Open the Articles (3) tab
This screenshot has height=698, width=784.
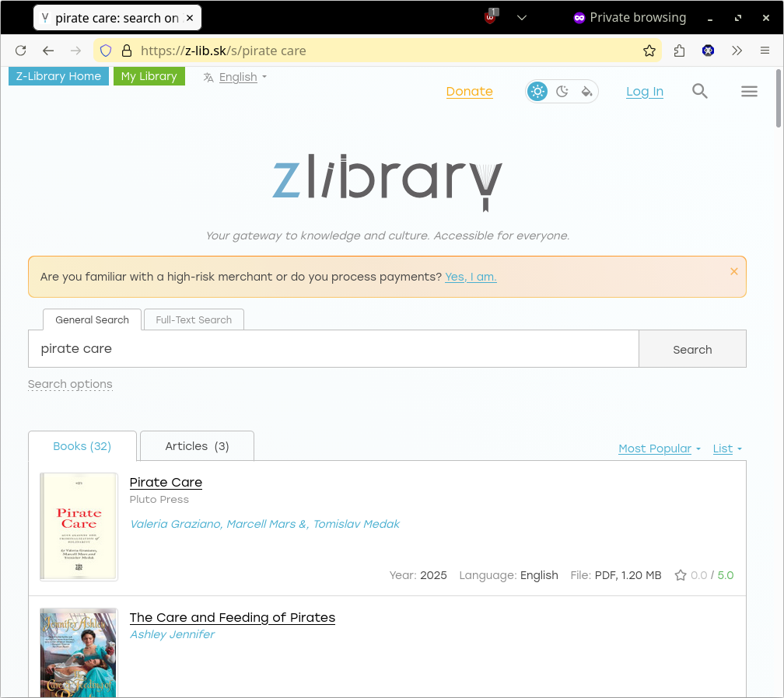(197, 446)
